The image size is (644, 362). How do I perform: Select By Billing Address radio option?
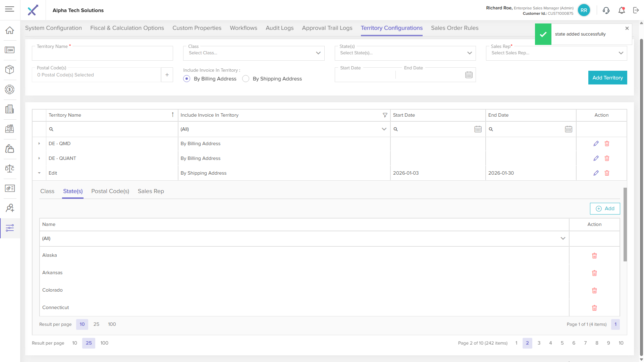[187, 79]
